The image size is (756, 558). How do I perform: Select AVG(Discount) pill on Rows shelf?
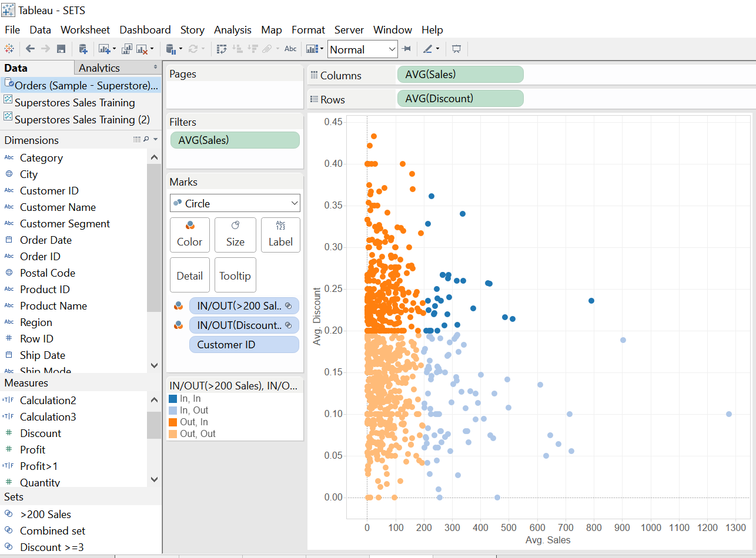pos(460,99)
